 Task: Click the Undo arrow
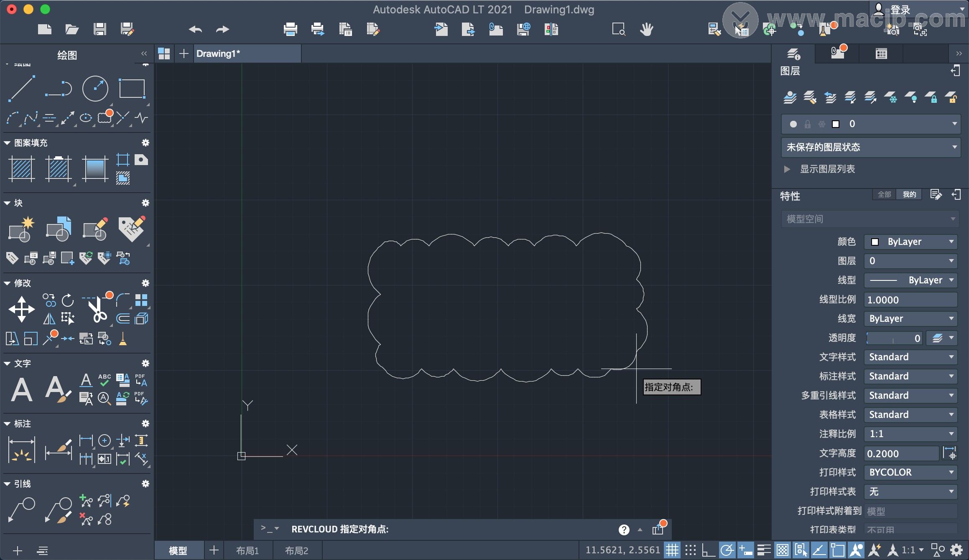(x=195, y=29)
